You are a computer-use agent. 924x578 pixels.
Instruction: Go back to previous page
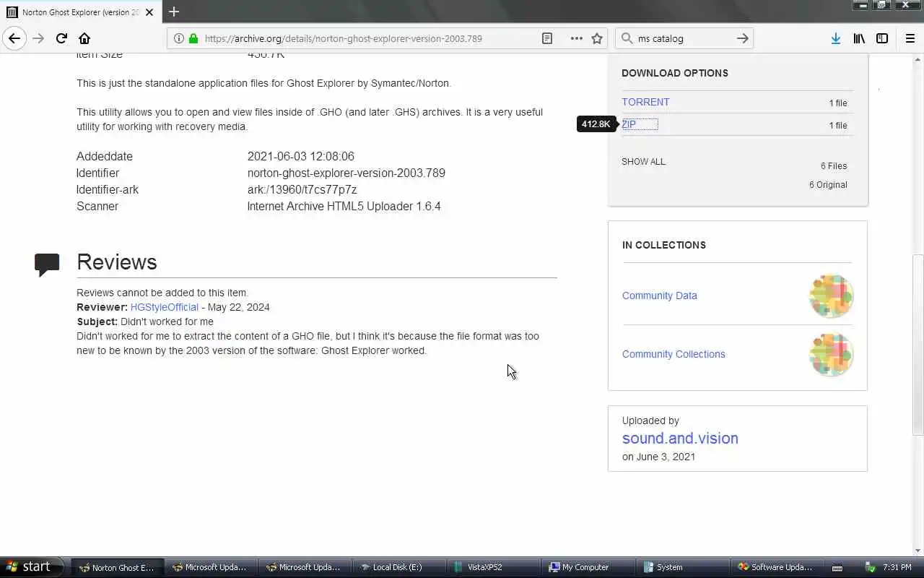click(x=14, y=38)
